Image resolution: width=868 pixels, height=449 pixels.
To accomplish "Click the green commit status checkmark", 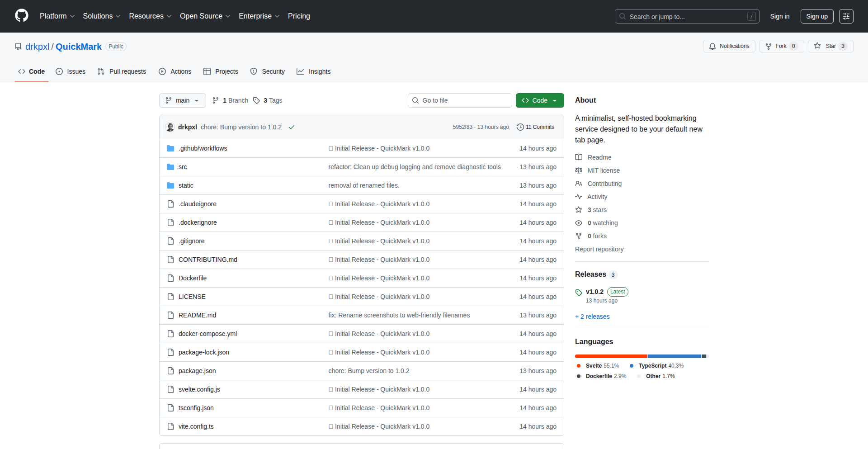I will coord(292,127).
